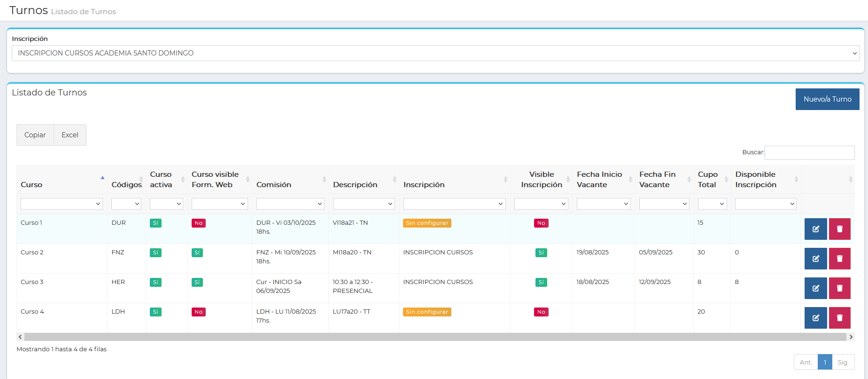Open the Visible Inscripción filter
Screen dimensions: 868x379
click(x=541, y=204)
